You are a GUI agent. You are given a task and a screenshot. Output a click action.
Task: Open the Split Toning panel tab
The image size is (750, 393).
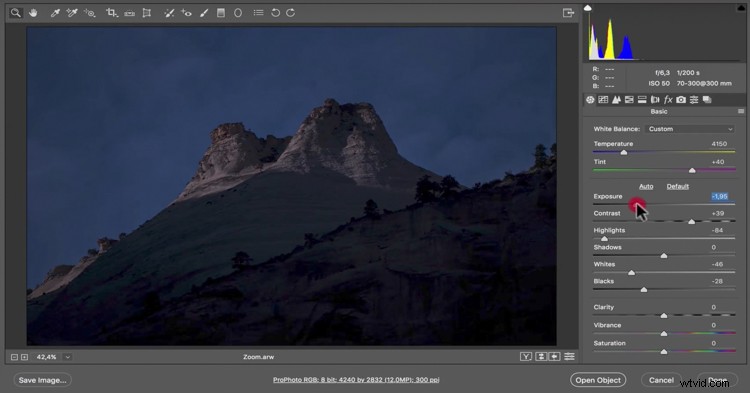(x=642, y=99)
